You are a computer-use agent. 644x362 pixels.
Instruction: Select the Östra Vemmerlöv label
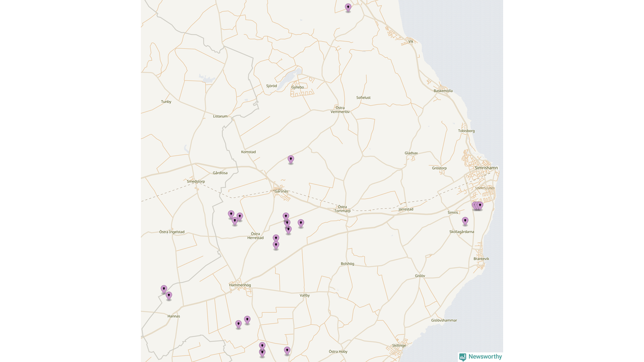(x=340, y=110)
